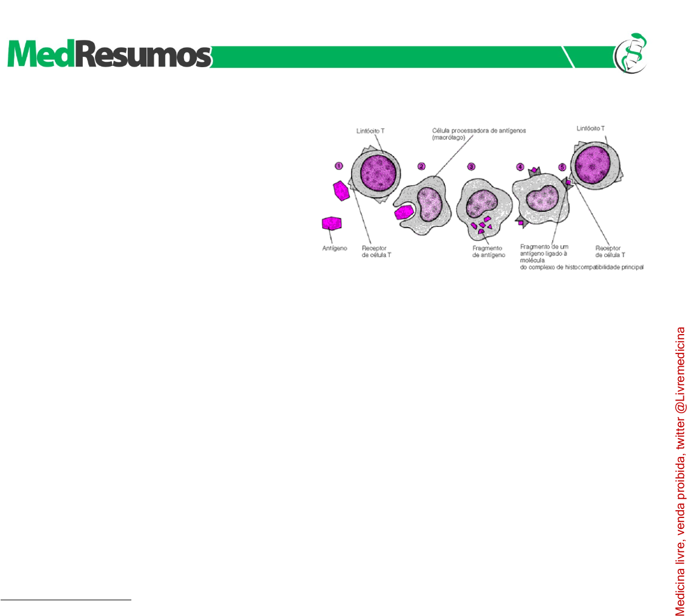The height and width of the screenshot is (616, 687).
Task: Select step number 5 marker in diagram
Action: point(562,166)
